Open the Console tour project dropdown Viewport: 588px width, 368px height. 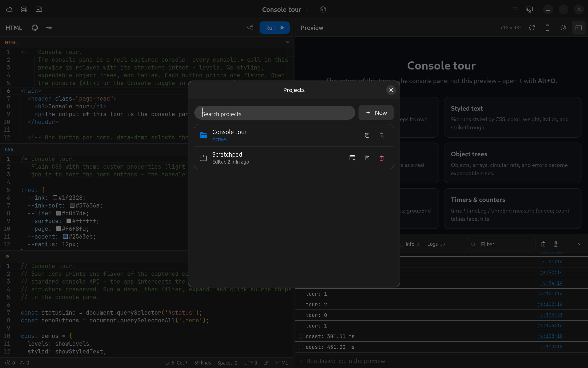285,9
